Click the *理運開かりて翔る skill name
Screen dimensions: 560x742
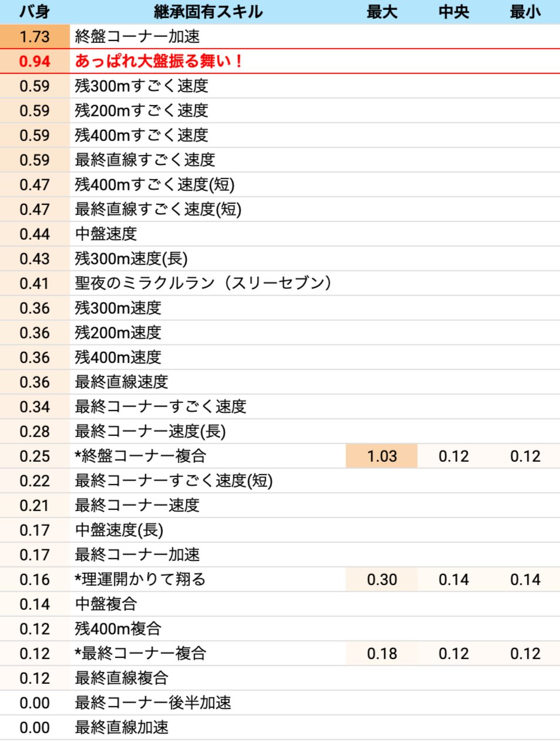pos(140,579)
